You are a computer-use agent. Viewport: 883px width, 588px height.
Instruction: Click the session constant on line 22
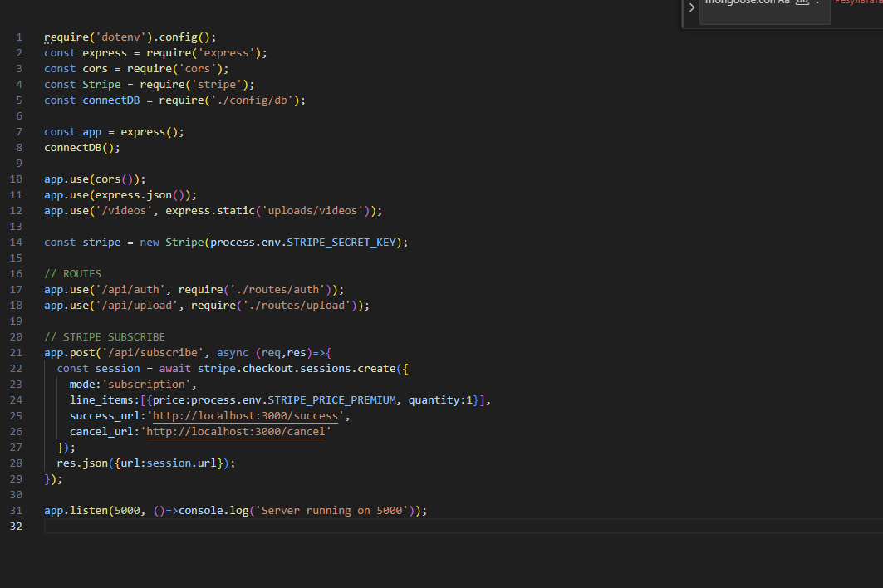tap(118, 369)
